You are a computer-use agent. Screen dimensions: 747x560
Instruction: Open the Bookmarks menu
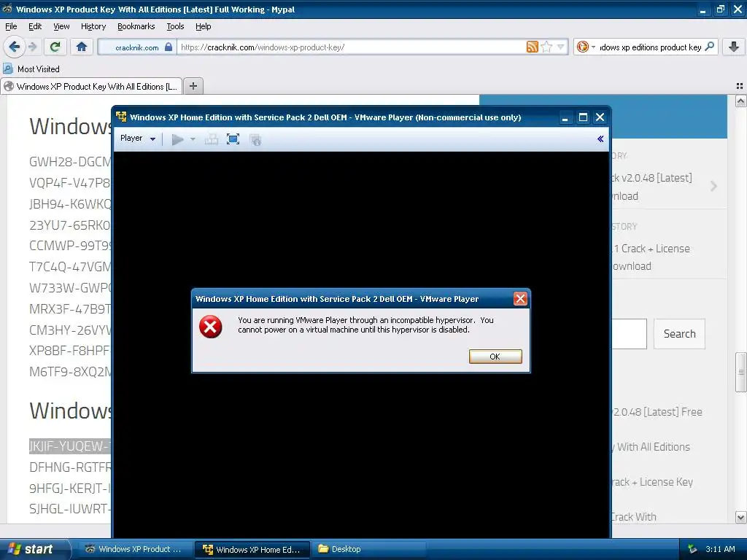tap(136, 26)
